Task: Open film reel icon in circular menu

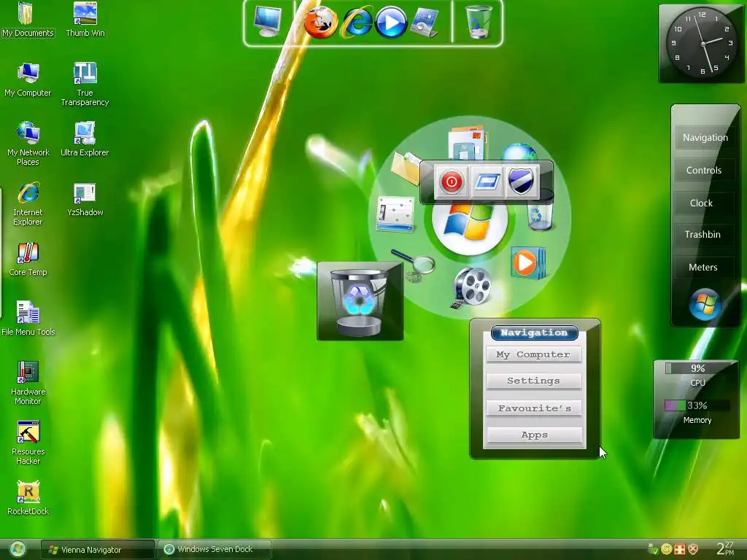Action: tap(471, 287)
